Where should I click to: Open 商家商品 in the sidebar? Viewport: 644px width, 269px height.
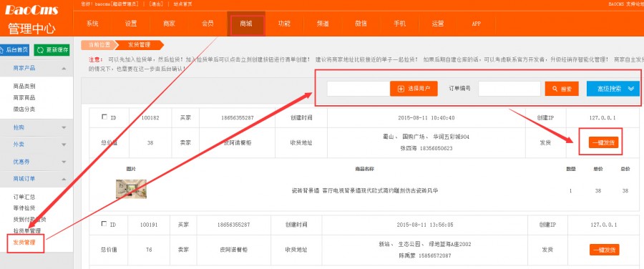[x=24, y=98]
